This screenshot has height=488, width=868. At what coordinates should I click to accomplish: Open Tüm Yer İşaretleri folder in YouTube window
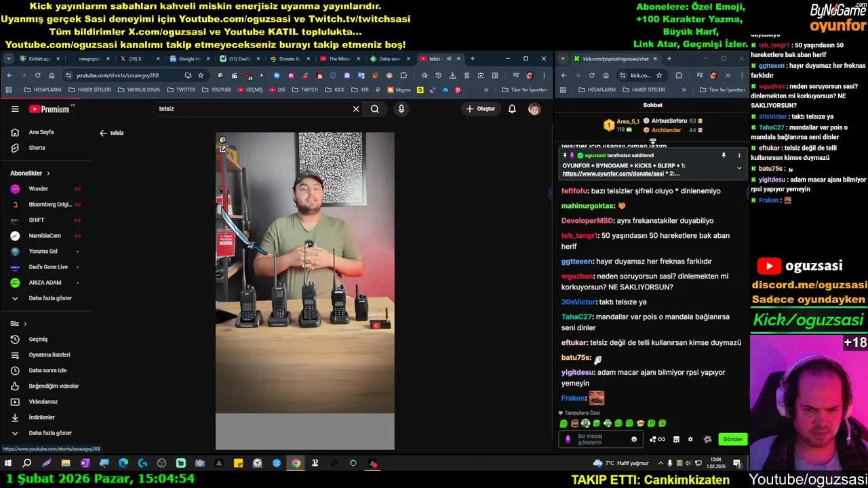point(524,89)
